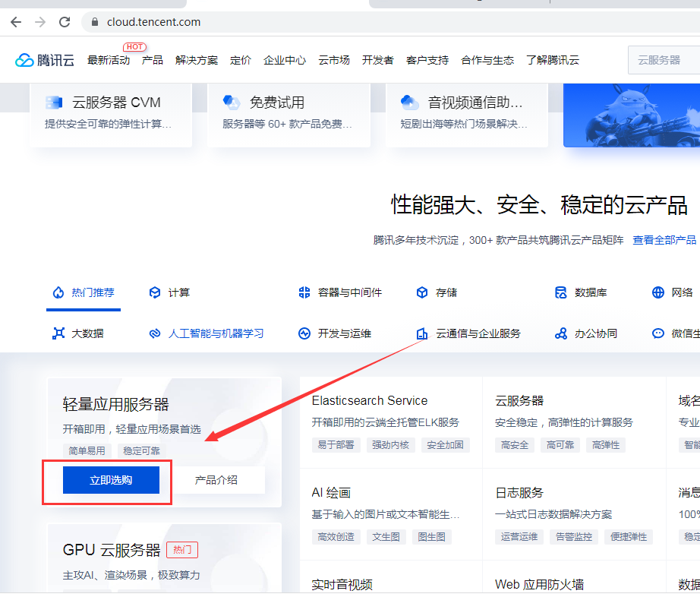Click the 易于部署 tag
700x597 pixels.
click(336, 445)
